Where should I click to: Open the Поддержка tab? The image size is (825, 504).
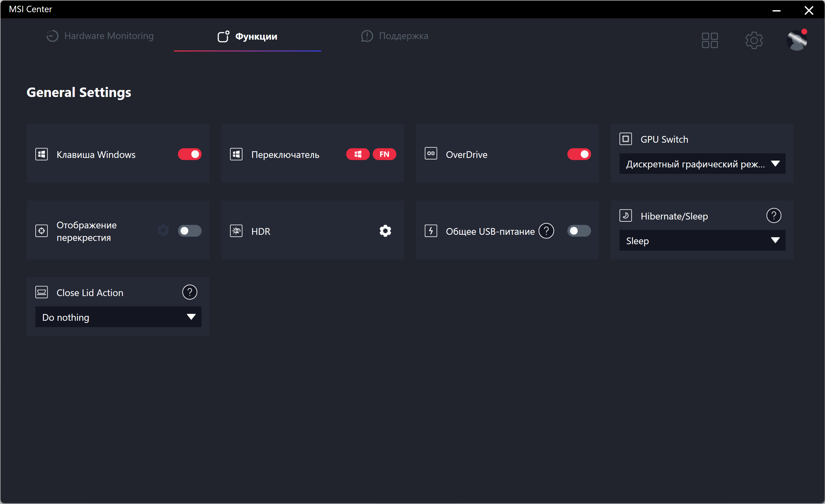pyautogui.click(x=395, y=36)
